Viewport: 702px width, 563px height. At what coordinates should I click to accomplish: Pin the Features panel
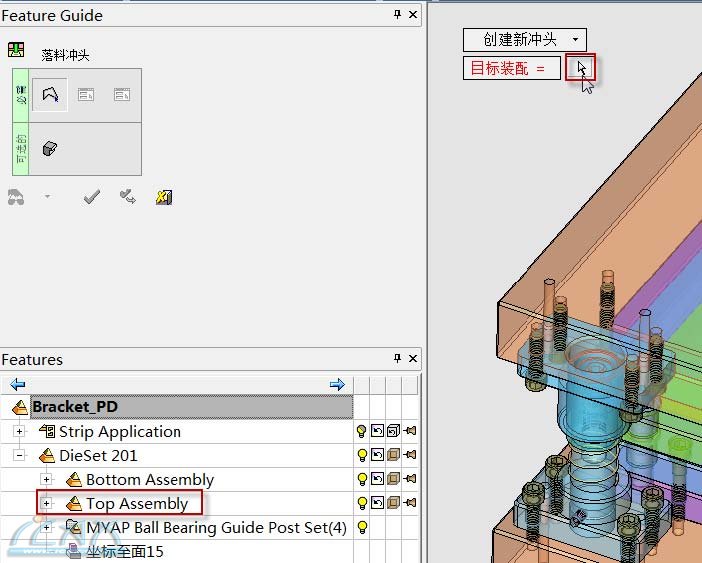(397, 358)
